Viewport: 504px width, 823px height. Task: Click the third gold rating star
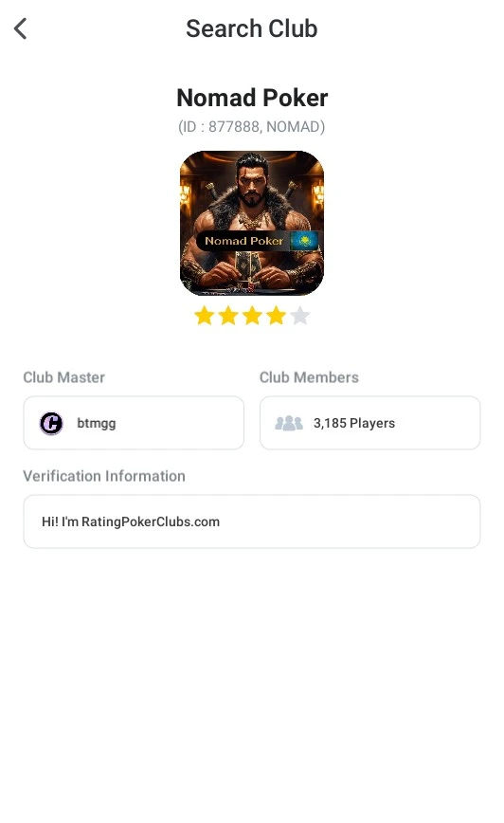coord(252,316)
